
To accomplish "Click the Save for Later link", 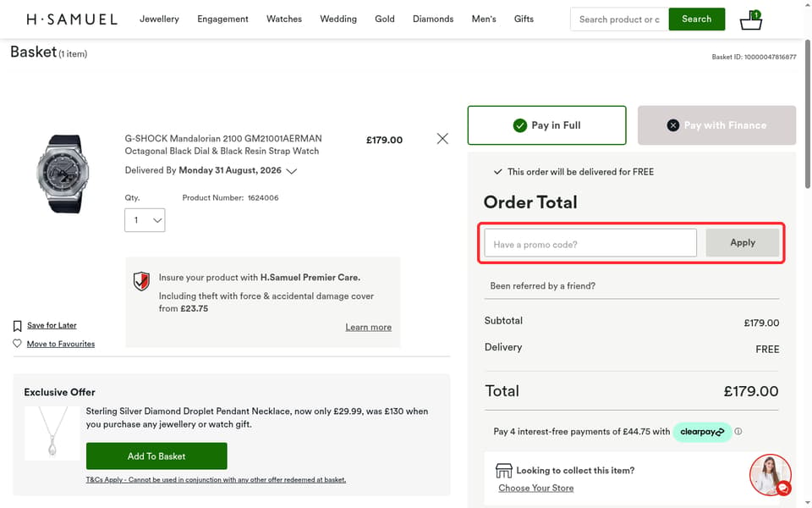I will tap(52, 325).
